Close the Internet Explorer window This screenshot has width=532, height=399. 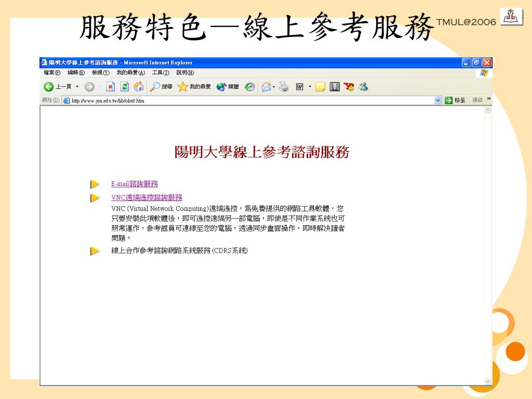pos(487,62)
